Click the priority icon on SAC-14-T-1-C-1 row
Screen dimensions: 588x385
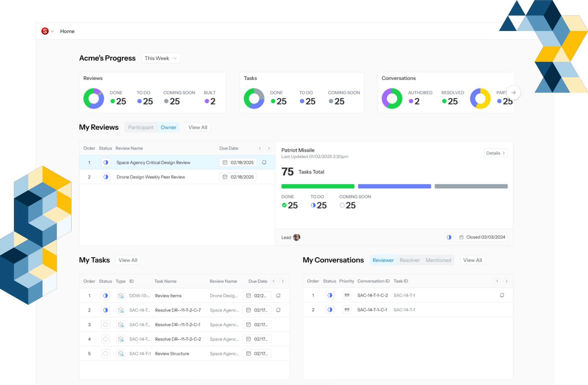click(347, 310)
